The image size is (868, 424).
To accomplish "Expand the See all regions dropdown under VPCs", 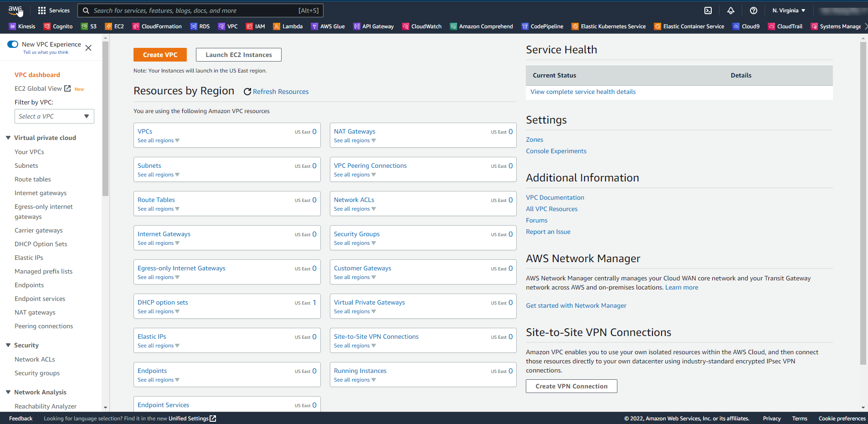I will [158, 140].
